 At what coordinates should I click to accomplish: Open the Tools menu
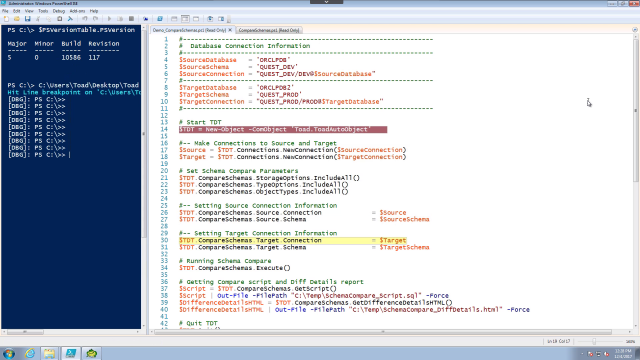coord(43,11)
